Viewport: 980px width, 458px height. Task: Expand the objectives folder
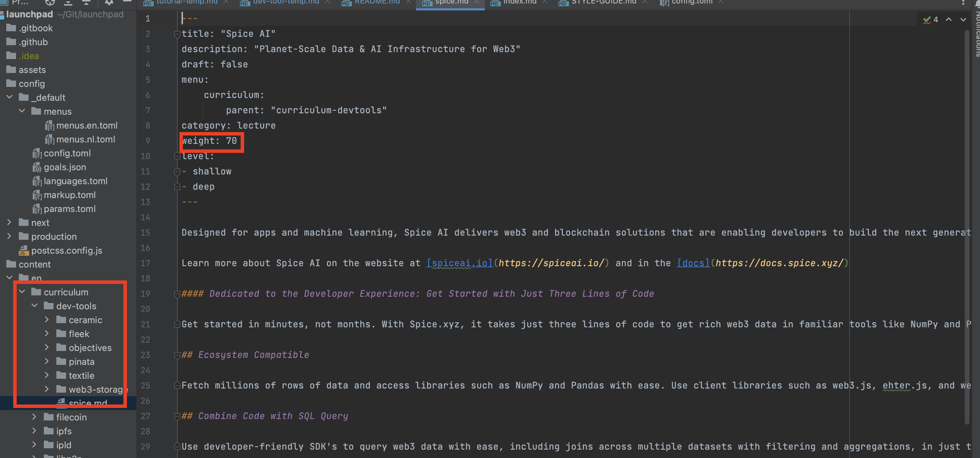tap(47, 347)
